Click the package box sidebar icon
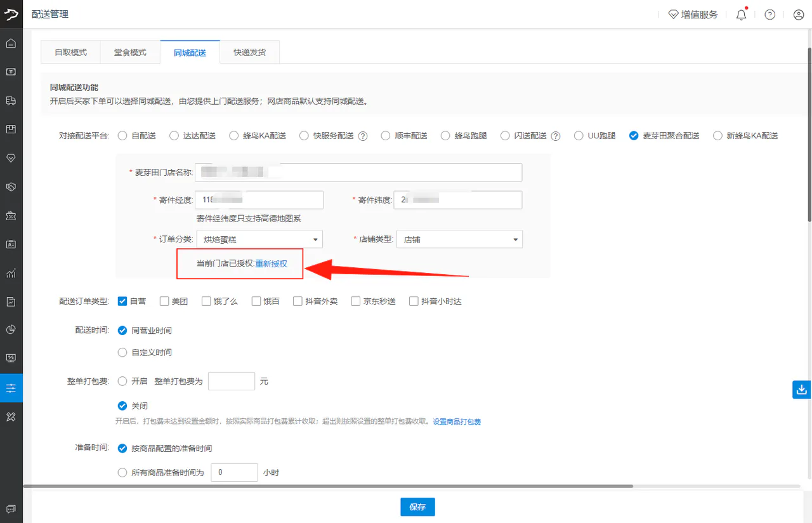Image resolution: width=812 pixels, height=523 pixels. click(x=11, y=129)
